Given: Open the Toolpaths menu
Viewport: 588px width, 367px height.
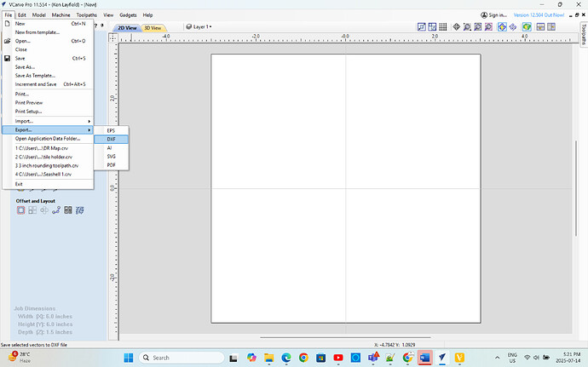Looking at the screenshot, I should tap(87, 15).
